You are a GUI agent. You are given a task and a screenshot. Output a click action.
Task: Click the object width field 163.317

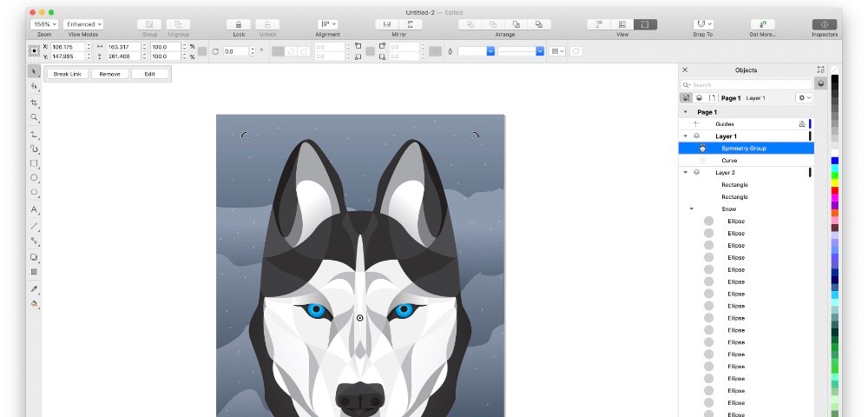[124, 47]
